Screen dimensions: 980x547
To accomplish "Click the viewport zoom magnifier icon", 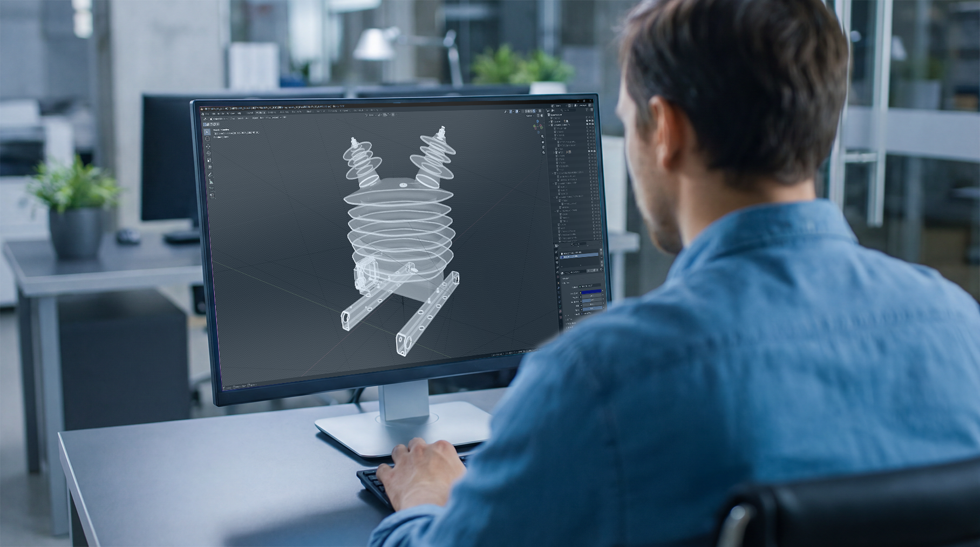I will [x=542, y=136].
